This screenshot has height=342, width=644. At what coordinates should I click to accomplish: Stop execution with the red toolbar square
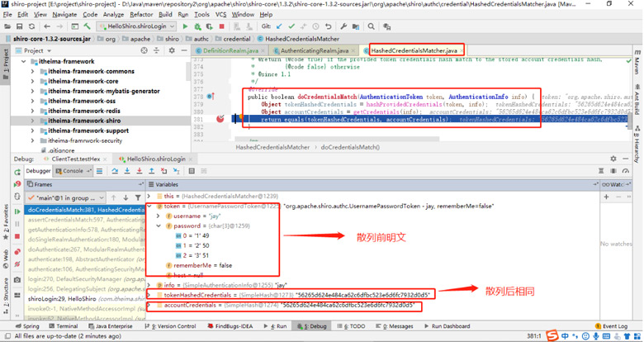(222, 26)
